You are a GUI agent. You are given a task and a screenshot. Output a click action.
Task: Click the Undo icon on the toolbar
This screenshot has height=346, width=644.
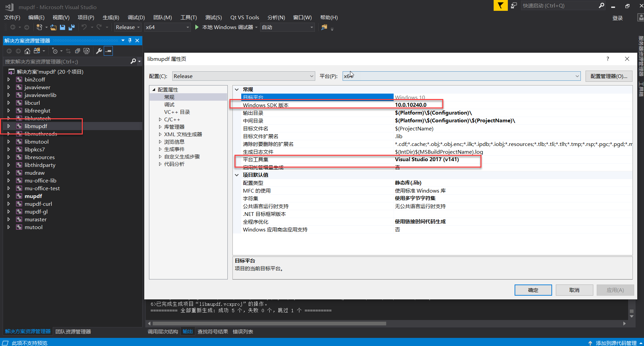(x=84, y=27)
